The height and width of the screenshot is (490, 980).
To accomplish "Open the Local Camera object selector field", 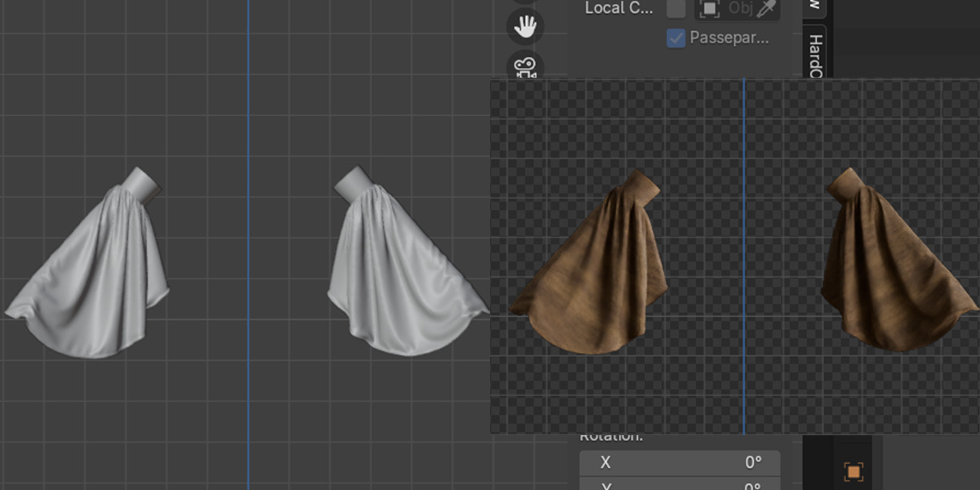I will point(736,8).
